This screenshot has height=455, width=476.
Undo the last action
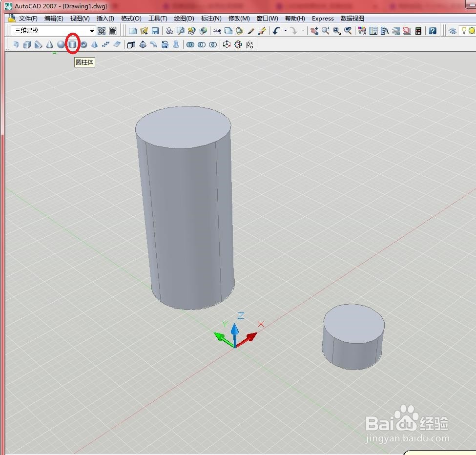click(x=276, y=31)
